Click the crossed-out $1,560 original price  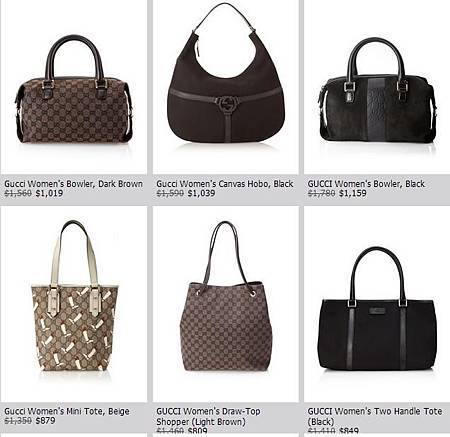coord(18,193)
